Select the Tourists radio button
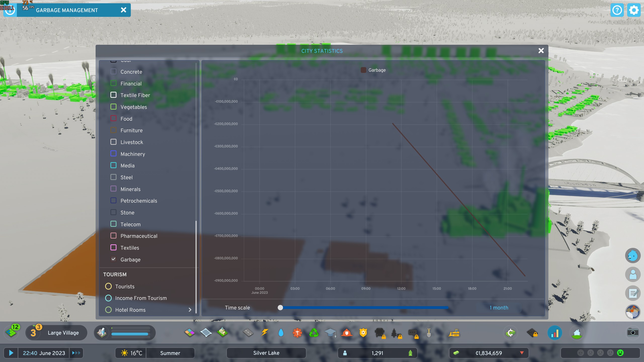644x362 pixels. (109, 286)
